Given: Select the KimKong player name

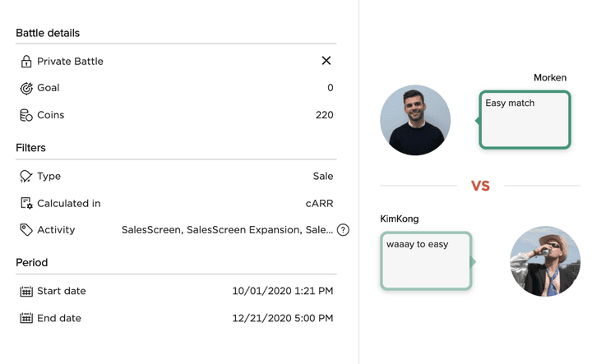Looking at the screenshot, I should tap(400, 219).
